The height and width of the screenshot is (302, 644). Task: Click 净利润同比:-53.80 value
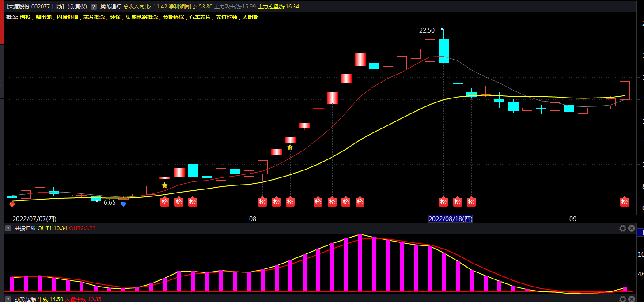click(x=190, y=7)
